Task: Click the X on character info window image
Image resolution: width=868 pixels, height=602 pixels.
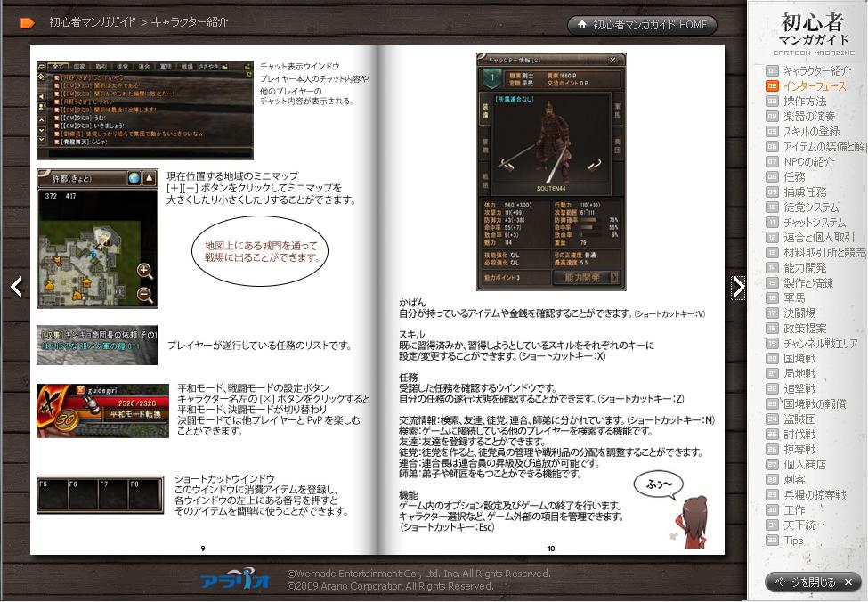Action: pyautogui.click(x=612, y=60)
